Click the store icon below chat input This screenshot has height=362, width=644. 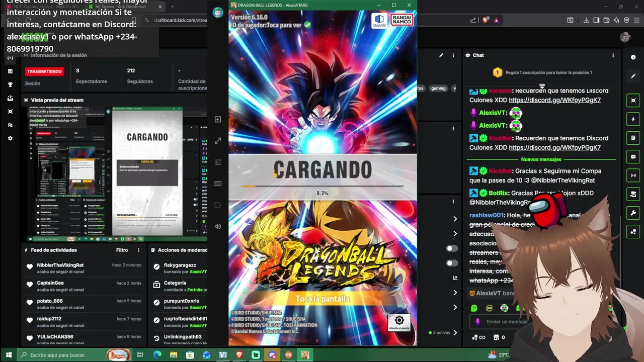[x=496, y=337]
